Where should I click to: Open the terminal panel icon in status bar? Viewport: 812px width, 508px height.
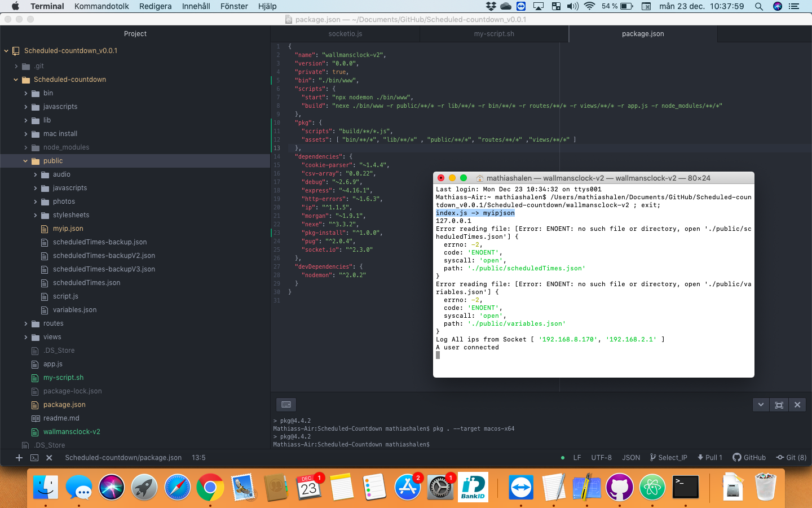pos(34,458)
